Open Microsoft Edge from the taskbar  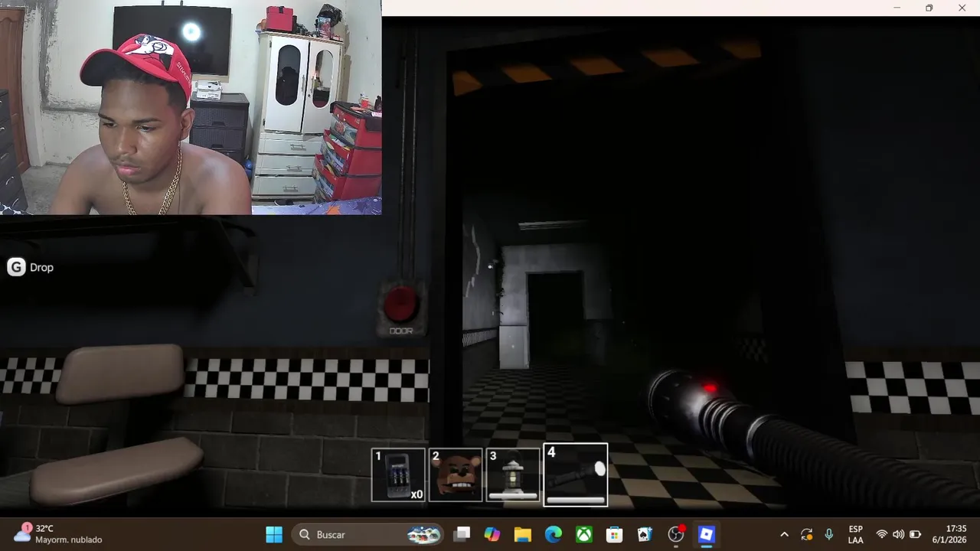[x=554, y=534]
